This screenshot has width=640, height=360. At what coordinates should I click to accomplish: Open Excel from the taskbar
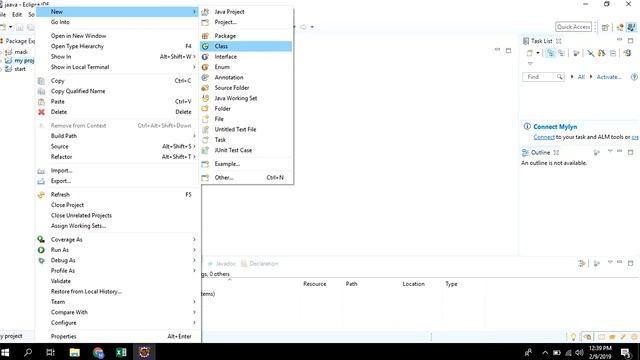click(121, 352)
